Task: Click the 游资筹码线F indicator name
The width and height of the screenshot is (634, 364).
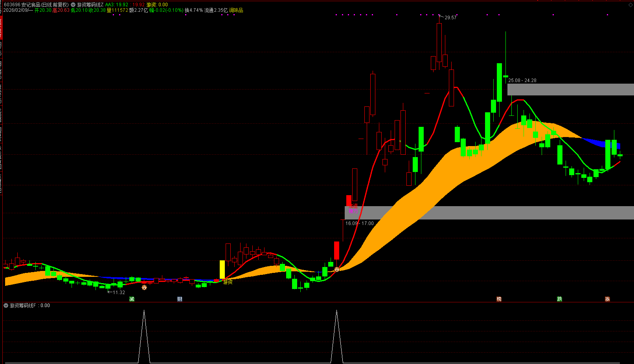Action: [x=23, y=305]
